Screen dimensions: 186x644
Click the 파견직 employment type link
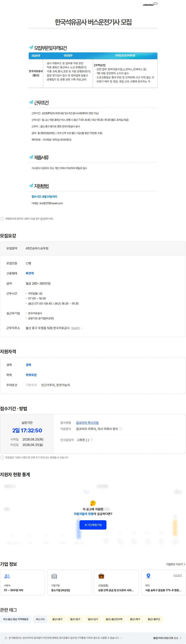pyautogui.click(x=30, y=273)
